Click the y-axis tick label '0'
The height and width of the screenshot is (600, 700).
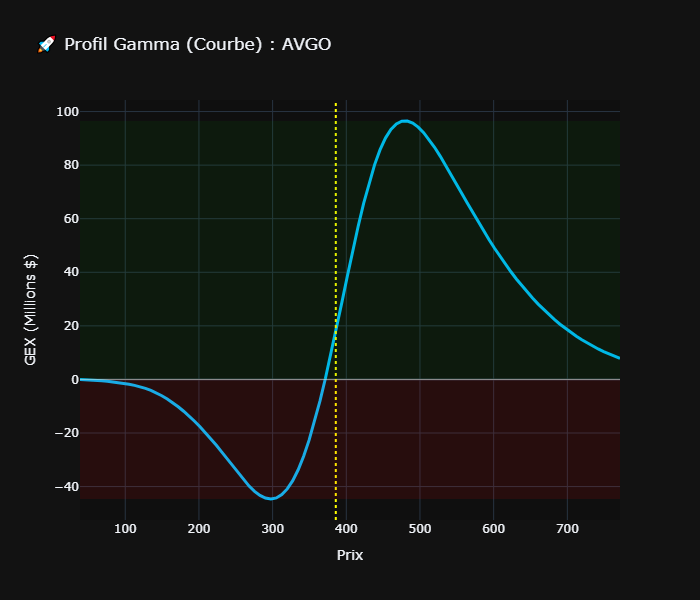tap(75, 379)
